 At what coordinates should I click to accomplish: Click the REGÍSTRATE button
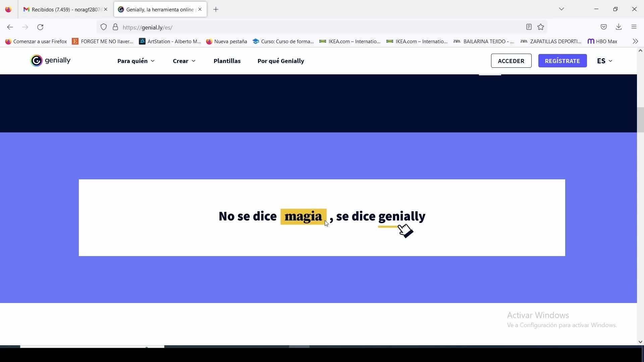click(x=562, y=61)
